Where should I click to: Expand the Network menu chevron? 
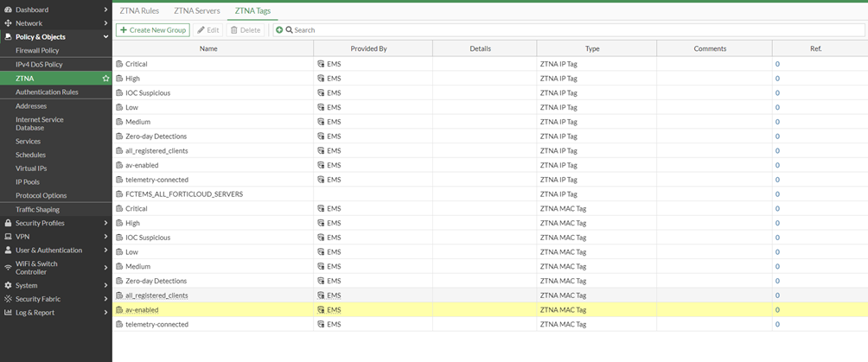coord(105,23)
